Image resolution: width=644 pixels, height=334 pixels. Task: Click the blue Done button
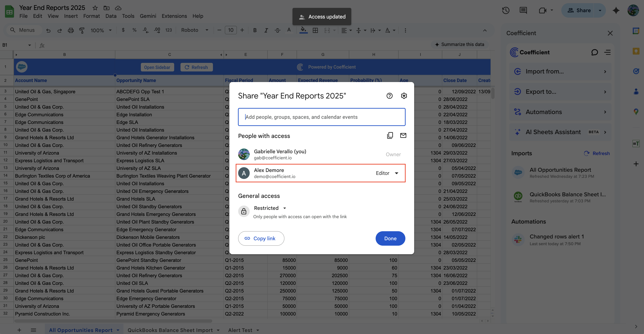[390, 238]
